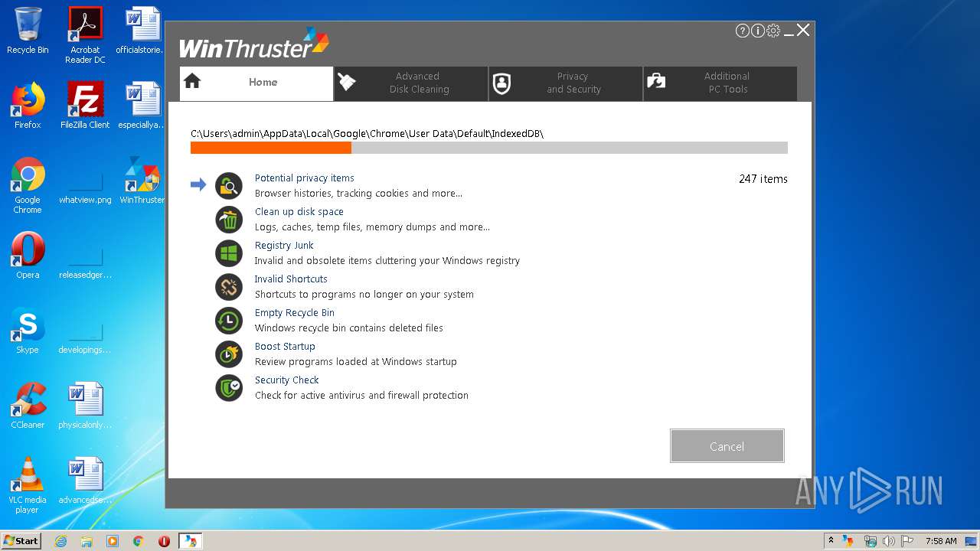Open WinThruster settings gear icon
The width and height of the screenshot is (980, 551).
(773, 31)
